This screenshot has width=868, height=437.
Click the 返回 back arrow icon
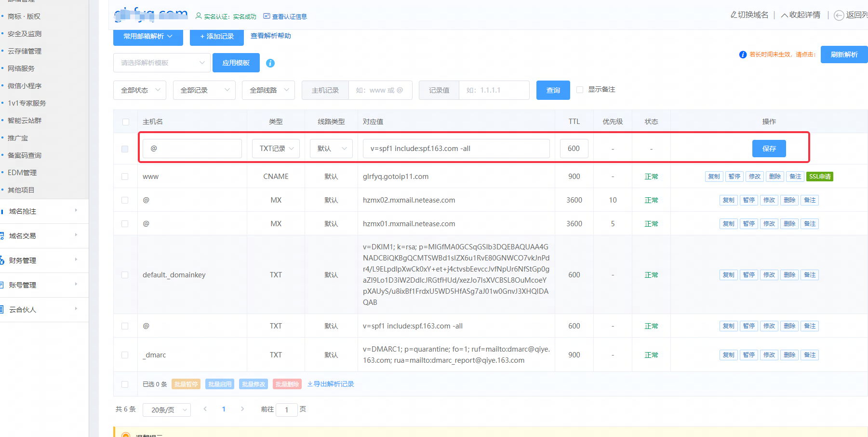[x=839, y=15]
